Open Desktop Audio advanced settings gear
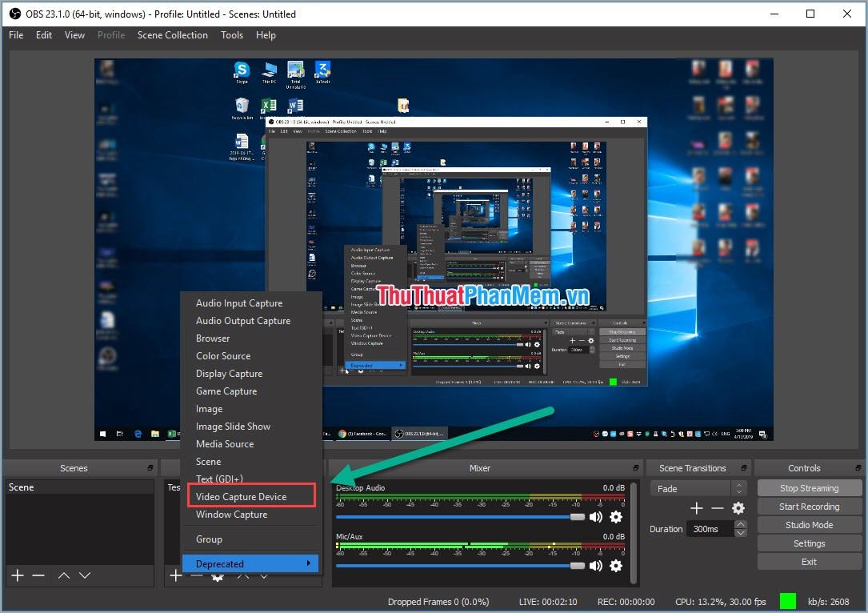868x613 pixels. 615,517
